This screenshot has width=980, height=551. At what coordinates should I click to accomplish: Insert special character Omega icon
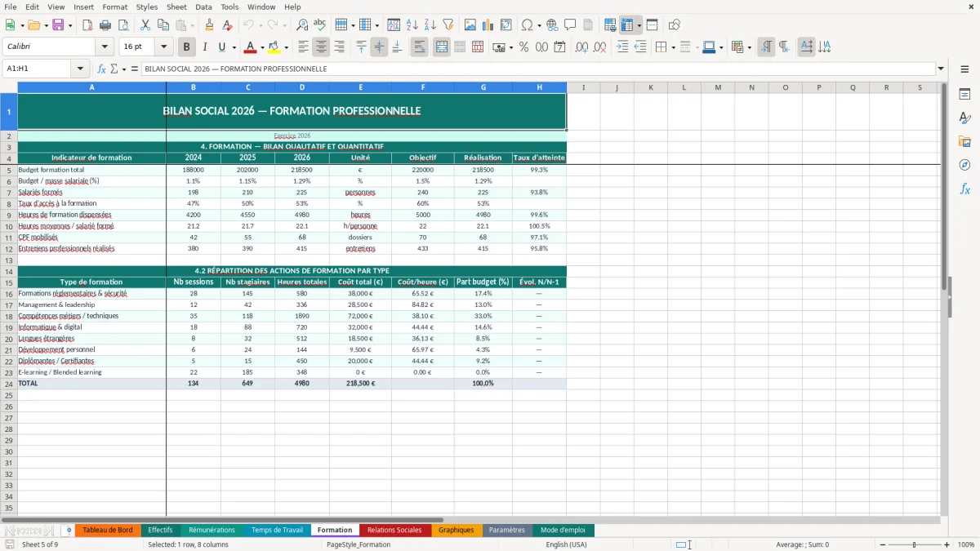527,25
